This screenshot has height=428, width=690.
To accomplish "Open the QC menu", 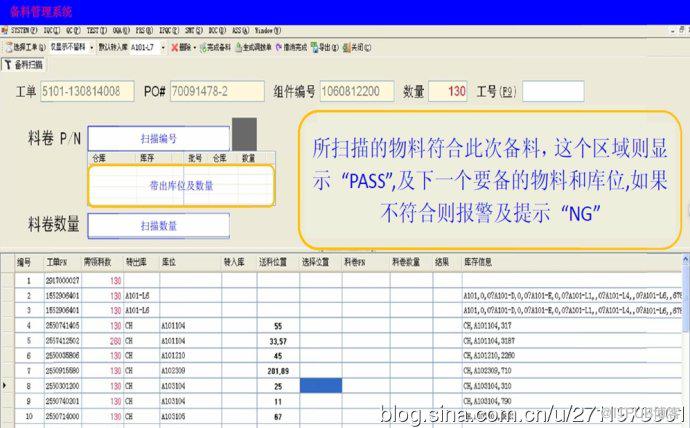I will (73, 30).
